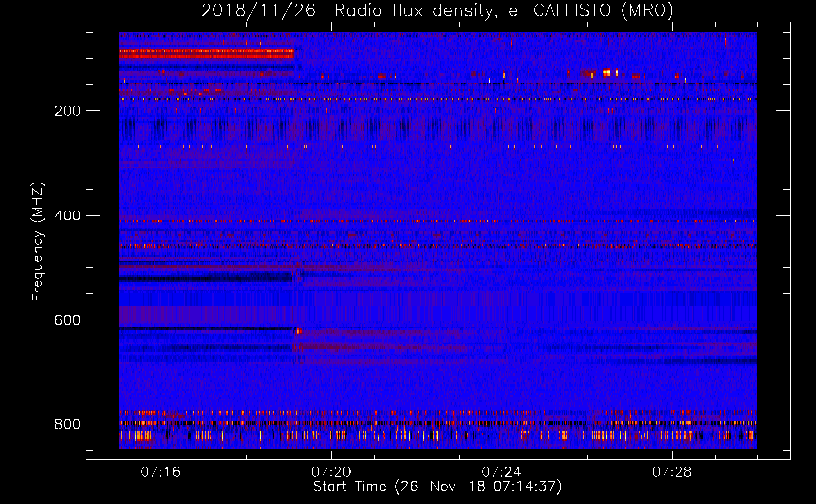The width and height of the screenshot is (816, 504).
Task: Select the 400 frequency tick label
Action: (x=68, y=216)
